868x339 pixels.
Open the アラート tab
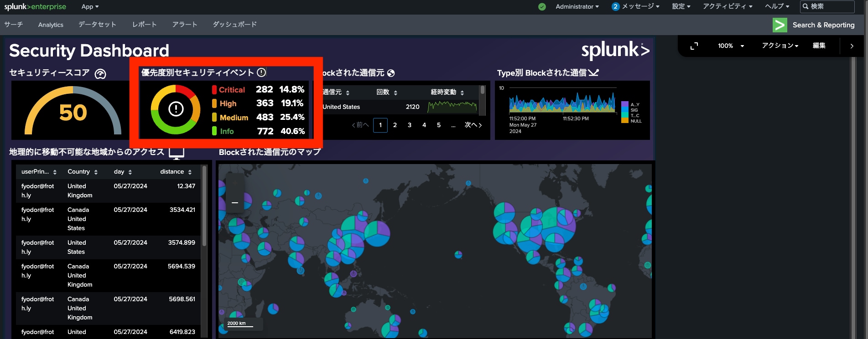(x=185, y=25)
